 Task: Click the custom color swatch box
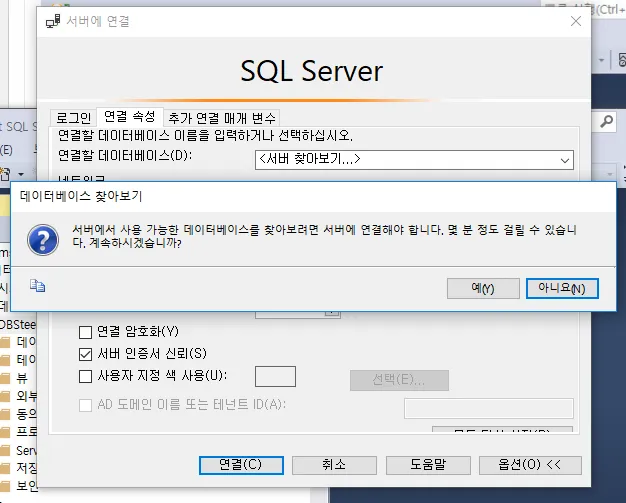(x=275, y=376)
